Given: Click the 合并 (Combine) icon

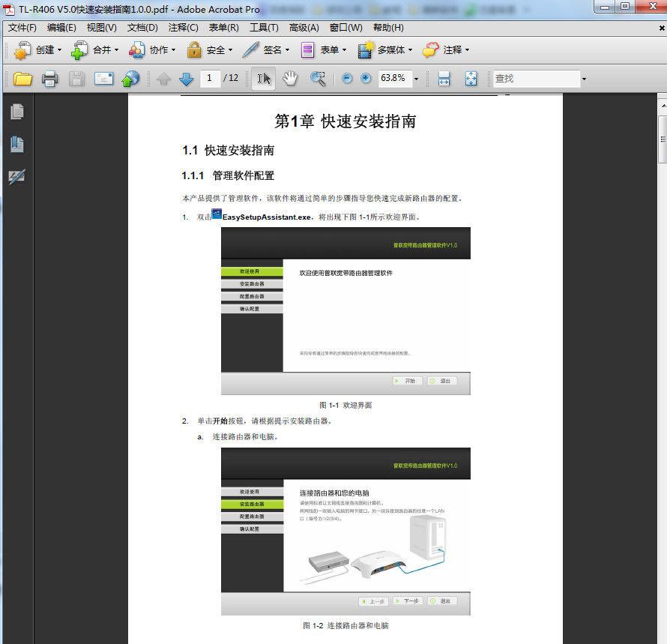Looking at the screenshot, I should coord(79,50).
